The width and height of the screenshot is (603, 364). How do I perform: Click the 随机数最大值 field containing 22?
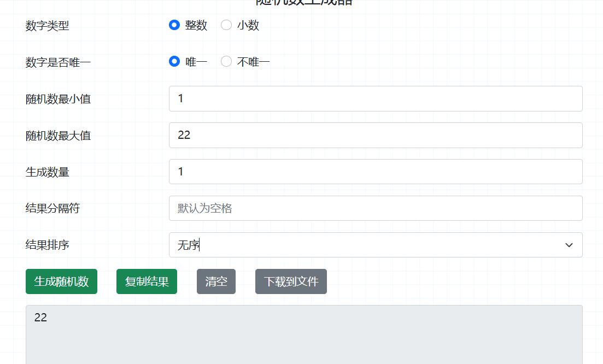coord(375,135)
